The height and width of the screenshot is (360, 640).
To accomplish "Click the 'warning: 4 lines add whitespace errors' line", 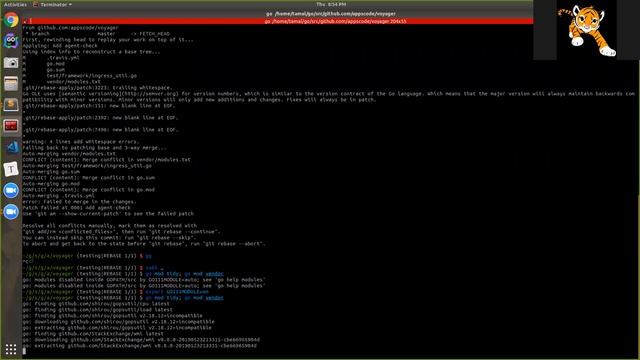I will [x=81, y=142].
